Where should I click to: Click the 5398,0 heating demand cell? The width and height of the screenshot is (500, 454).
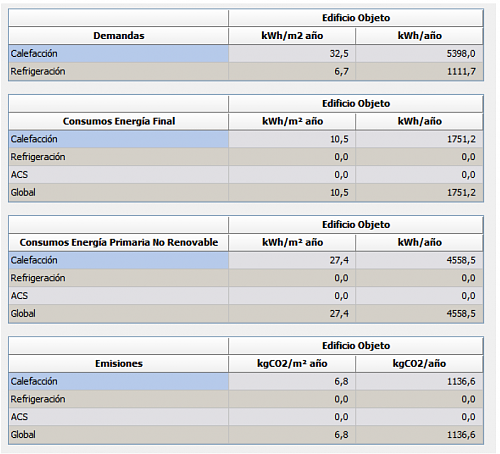[x=419, y=54]
